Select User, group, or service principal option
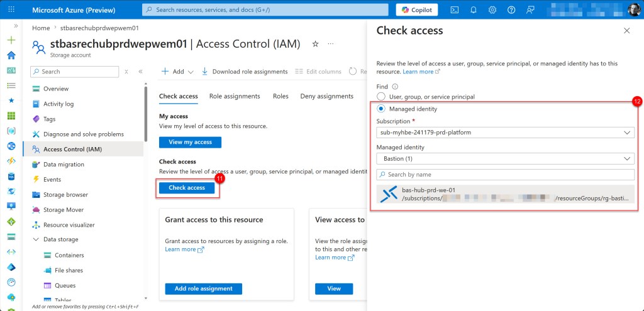This screenshot has height=311, width=644. pos(381,97)
